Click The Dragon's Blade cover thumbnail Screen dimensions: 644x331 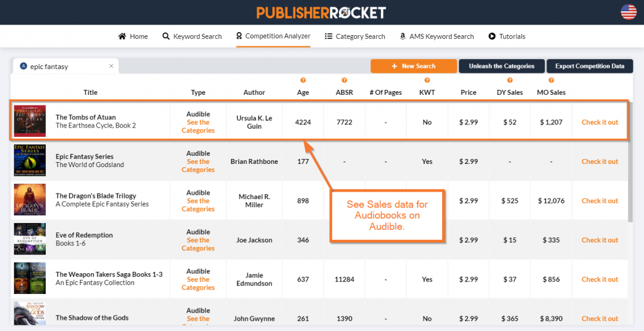tap(30, 200)
